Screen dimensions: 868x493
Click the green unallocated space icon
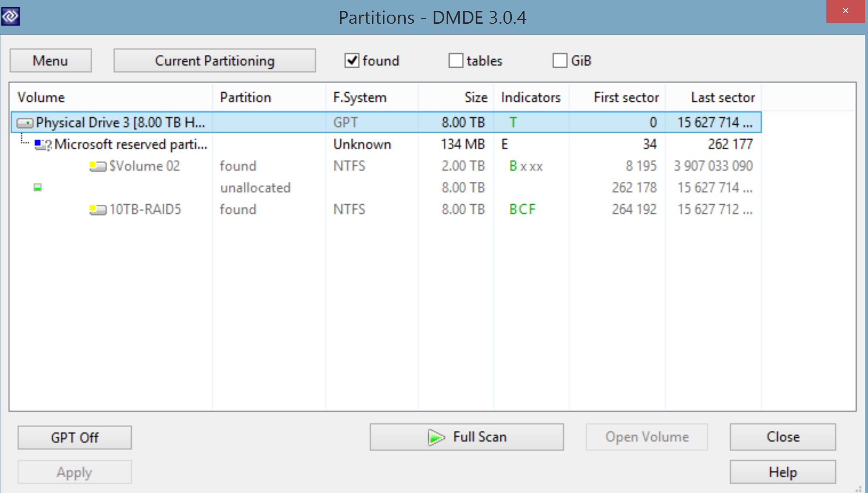tap(38, 187)
